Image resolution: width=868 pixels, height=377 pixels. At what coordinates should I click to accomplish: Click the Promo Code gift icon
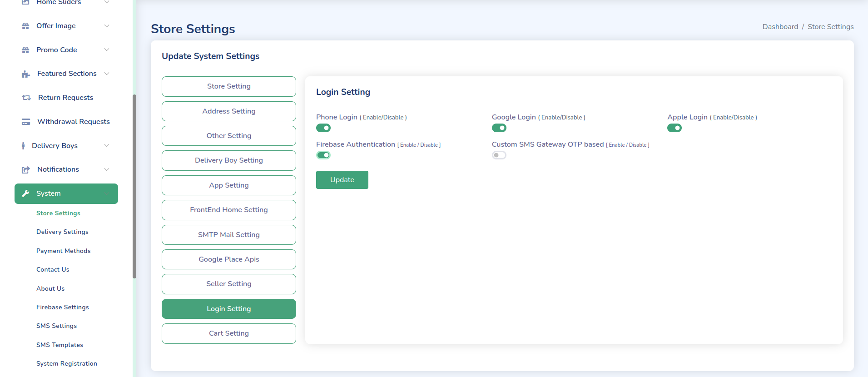[x=25, y=50]
